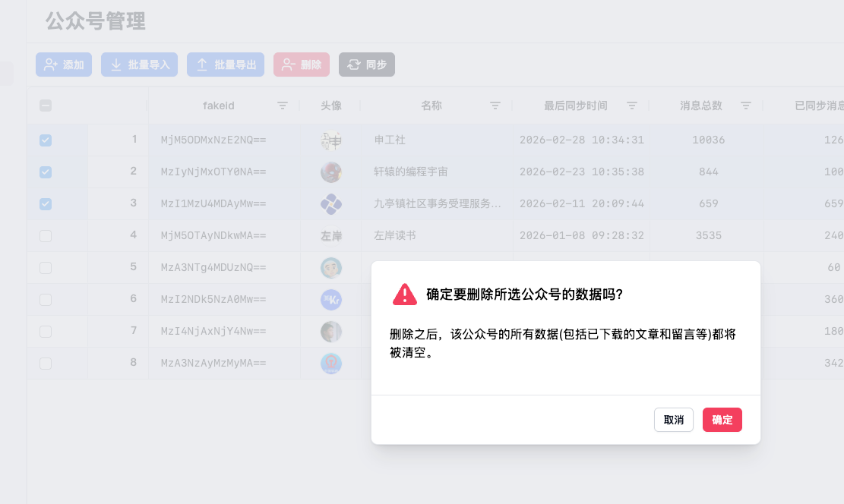Open the 最后同步时间 column filter menu
Screen dimensions: 844x504
click(631, 106)
